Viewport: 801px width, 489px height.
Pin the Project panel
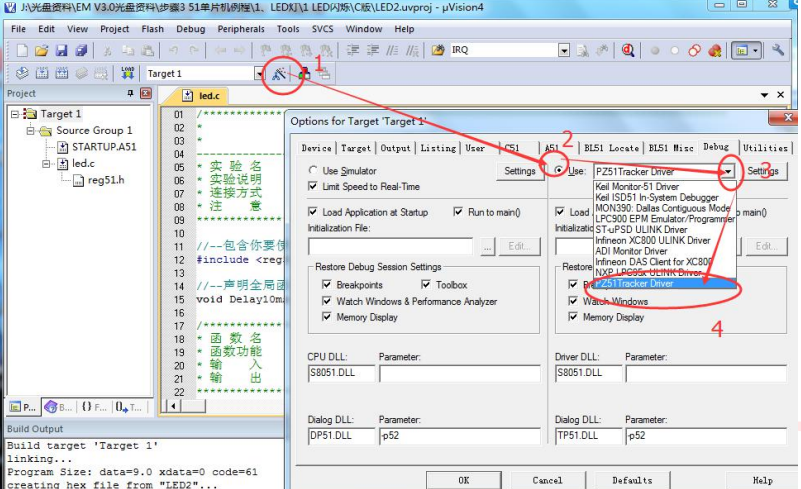130,93
